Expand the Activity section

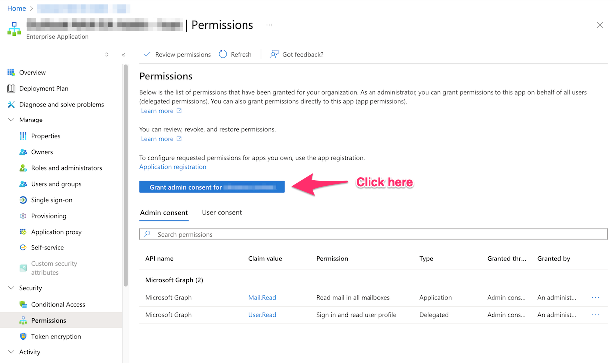11,352
